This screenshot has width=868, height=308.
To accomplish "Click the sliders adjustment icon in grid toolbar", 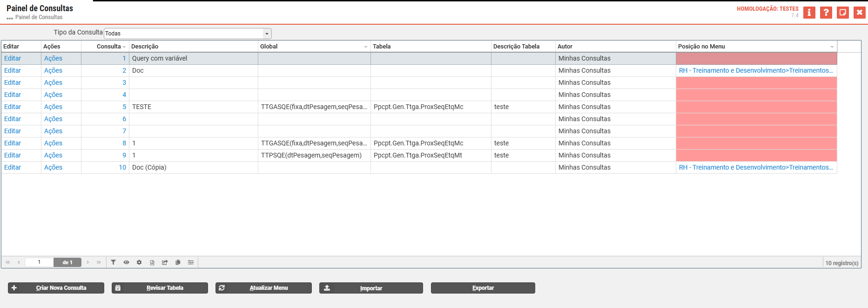I will (x=191, y=262).
